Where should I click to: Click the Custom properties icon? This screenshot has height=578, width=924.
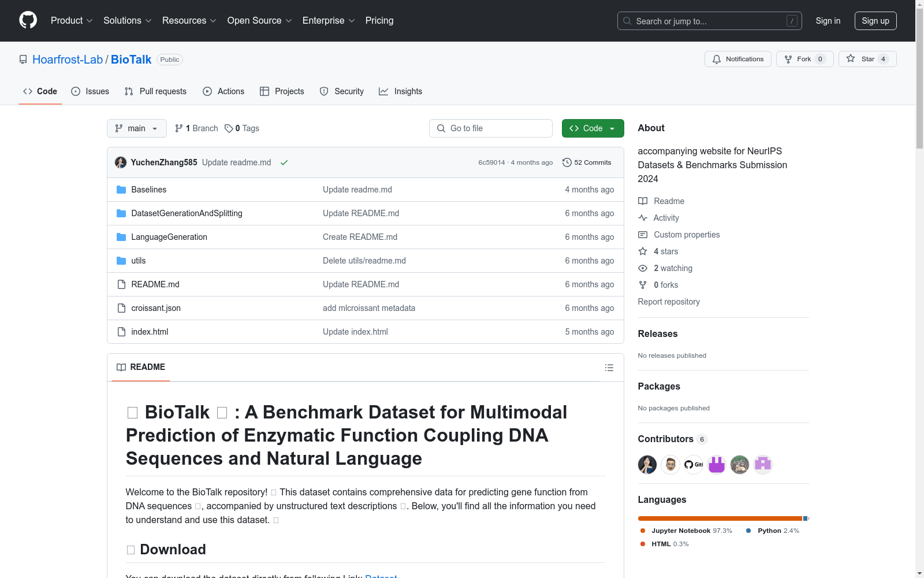643,235
